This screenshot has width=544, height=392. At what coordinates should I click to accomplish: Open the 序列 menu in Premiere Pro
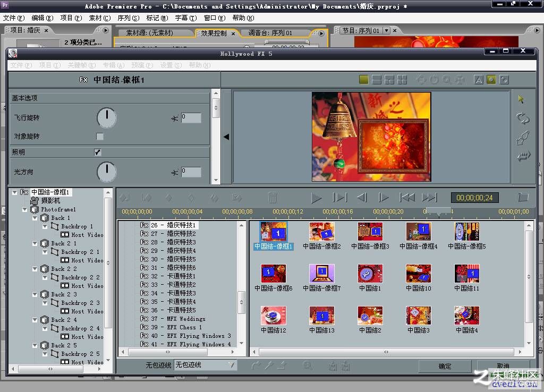point(129,18)
